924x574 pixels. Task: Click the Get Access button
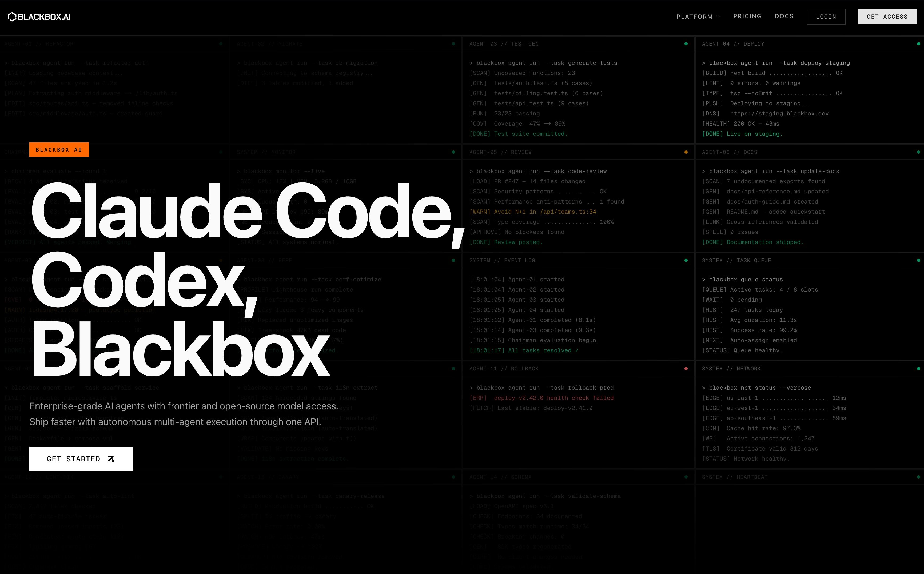(887, 17)
